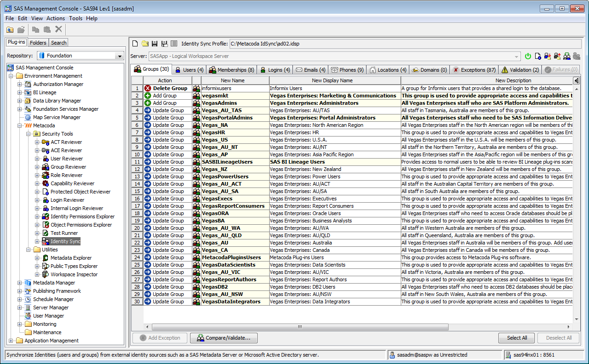
Task: Sort by the New Name column header
Action: [235, 80]
